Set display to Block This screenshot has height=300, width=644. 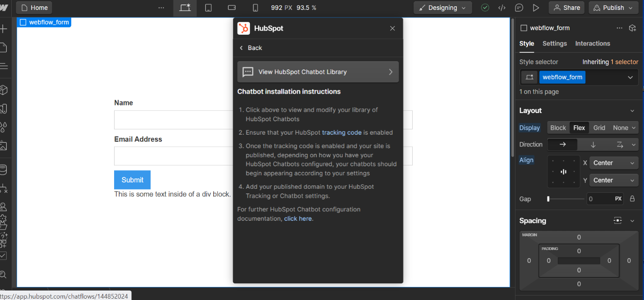click(558, 127)
